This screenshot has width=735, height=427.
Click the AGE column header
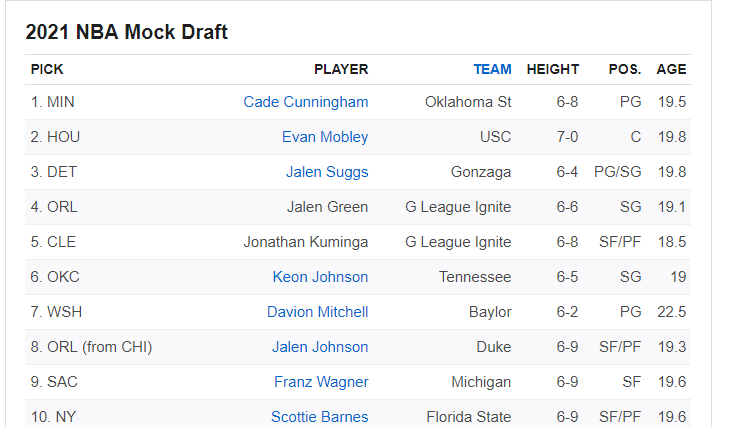pos(671,69)
